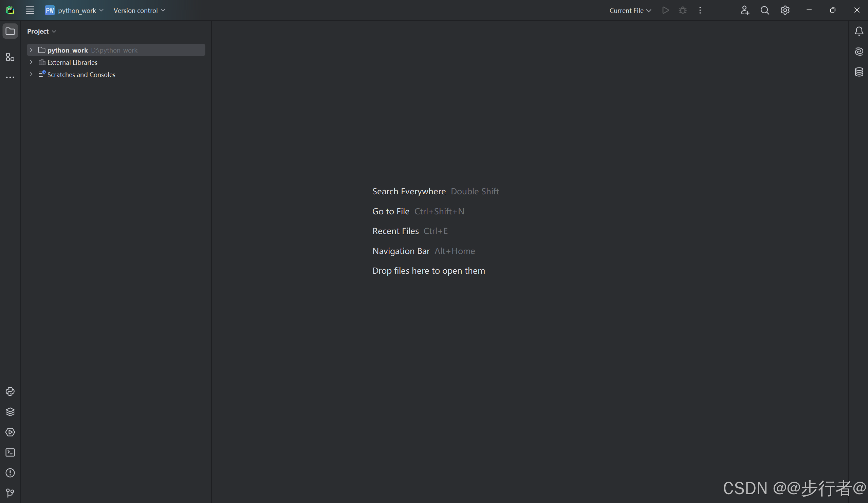Open the Problems tool window icon
Screen dimensions: 868x503
point(10,473)
